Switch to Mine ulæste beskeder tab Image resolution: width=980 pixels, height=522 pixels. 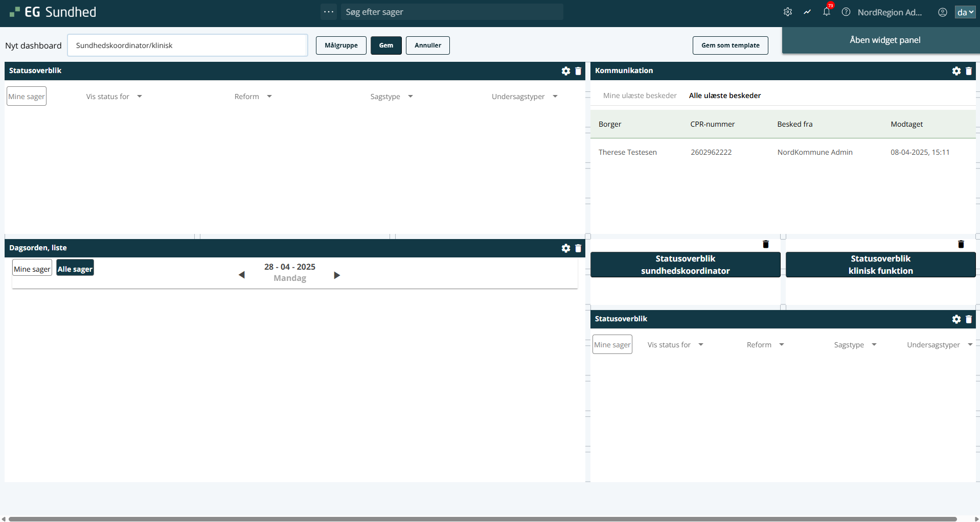point(640,96)
